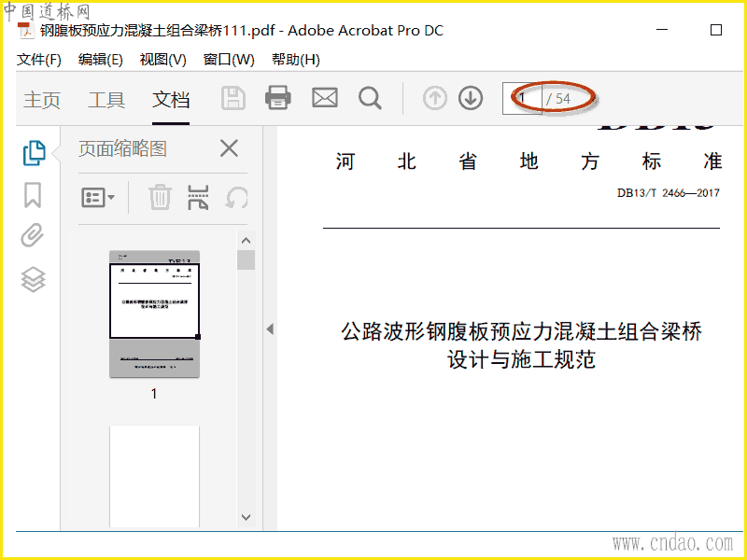Click thumbnail scrollbar up arrow
Image resolution: width=747 pixels, height=560 pixels.
click(246, 241)
